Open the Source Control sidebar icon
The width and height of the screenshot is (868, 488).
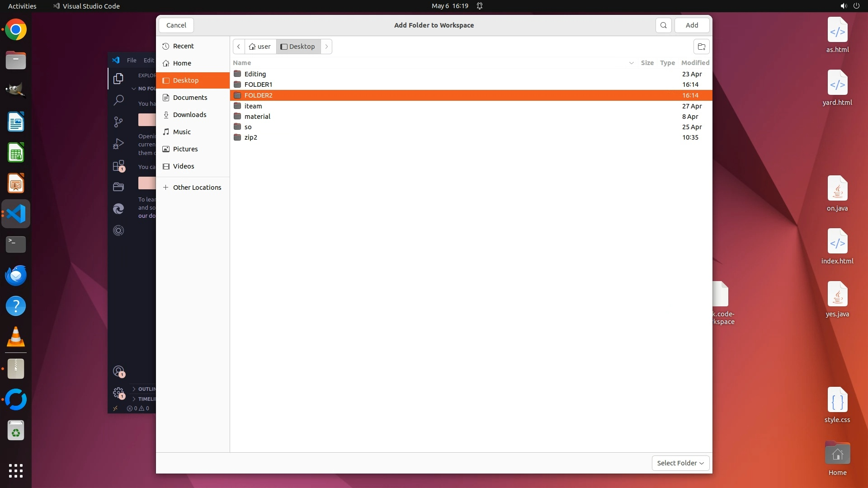coord(118,122)
